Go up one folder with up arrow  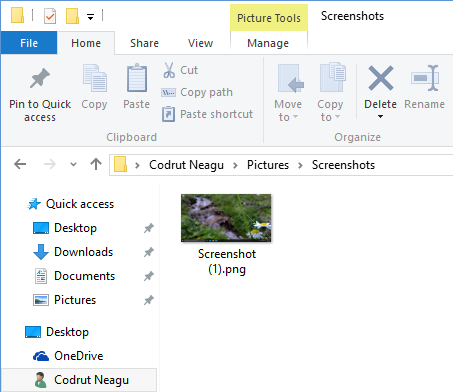[96, 164]
